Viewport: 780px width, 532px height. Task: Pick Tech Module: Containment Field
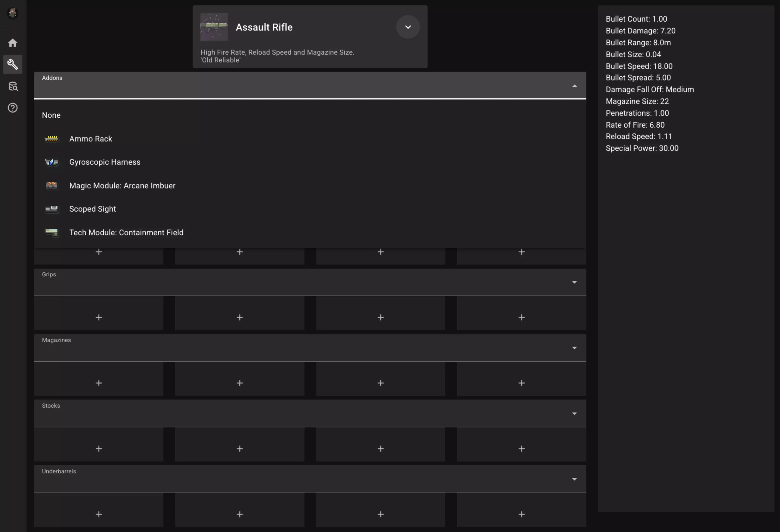tap(126, 233)
